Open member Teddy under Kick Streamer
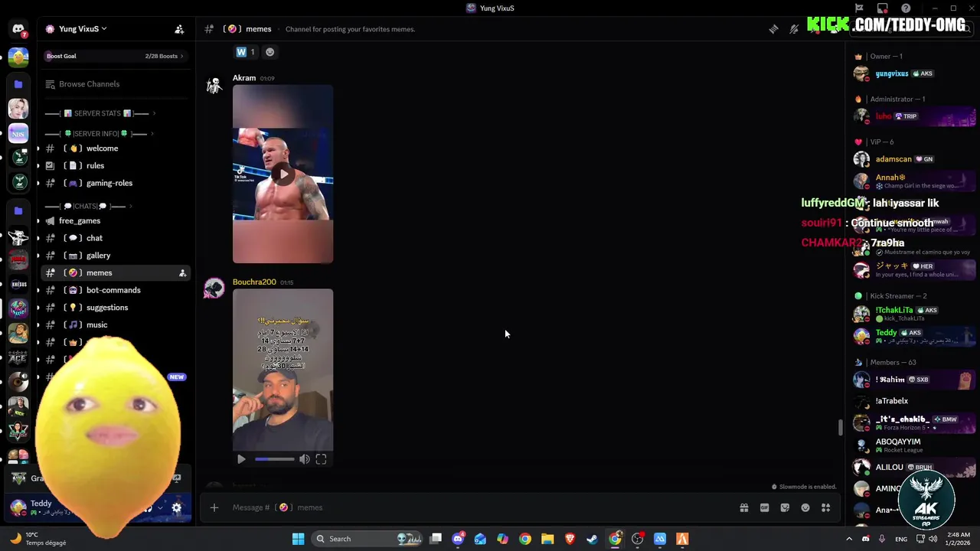 coord(914,335)
